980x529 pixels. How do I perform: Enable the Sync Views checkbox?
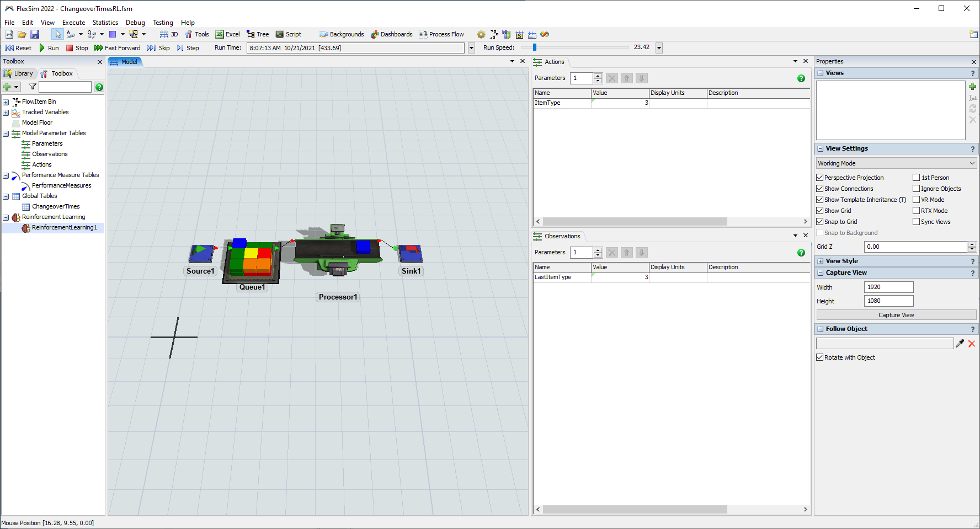tap(916, 222)
